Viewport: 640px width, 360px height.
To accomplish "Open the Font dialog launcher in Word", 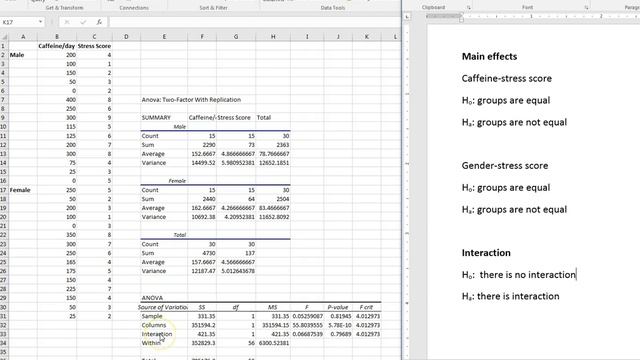I will [x=586, y=7].
